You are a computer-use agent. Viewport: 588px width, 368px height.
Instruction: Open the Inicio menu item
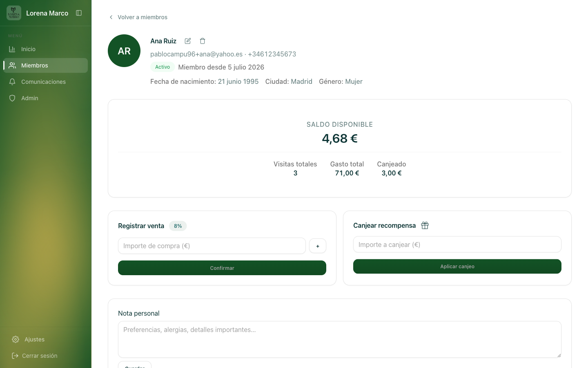point(45,49)
